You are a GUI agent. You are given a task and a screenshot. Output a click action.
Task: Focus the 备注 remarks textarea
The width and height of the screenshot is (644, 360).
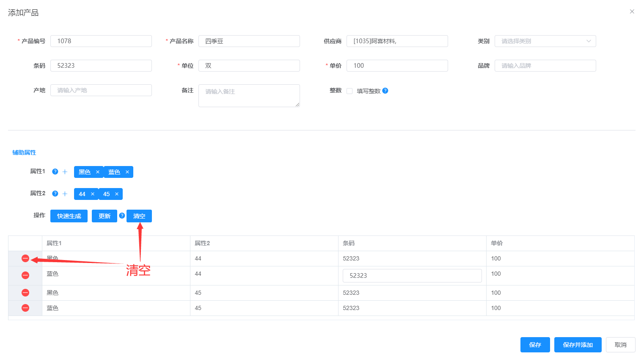click(x=249, y=96)
